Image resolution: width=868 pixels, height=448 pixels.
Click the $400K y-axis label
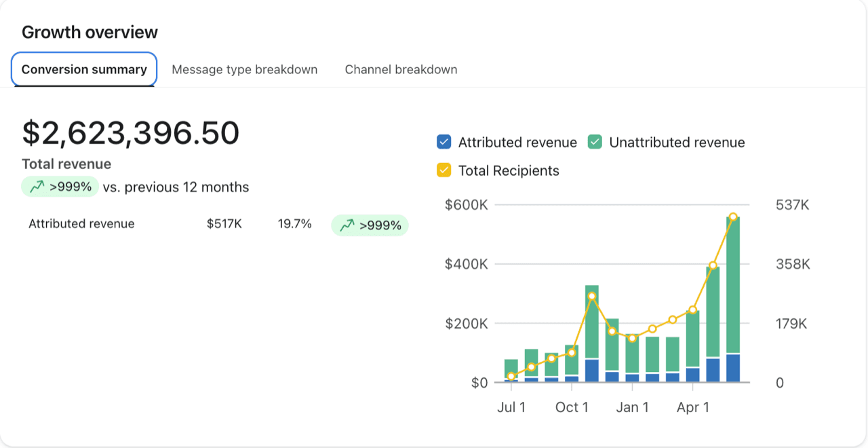(x=466, y=264)
